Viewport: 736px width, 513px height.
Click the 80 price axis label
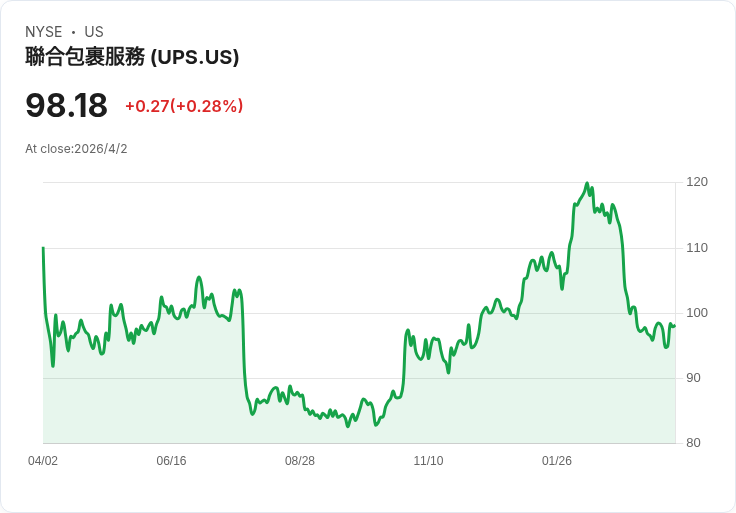coord(693,443)
